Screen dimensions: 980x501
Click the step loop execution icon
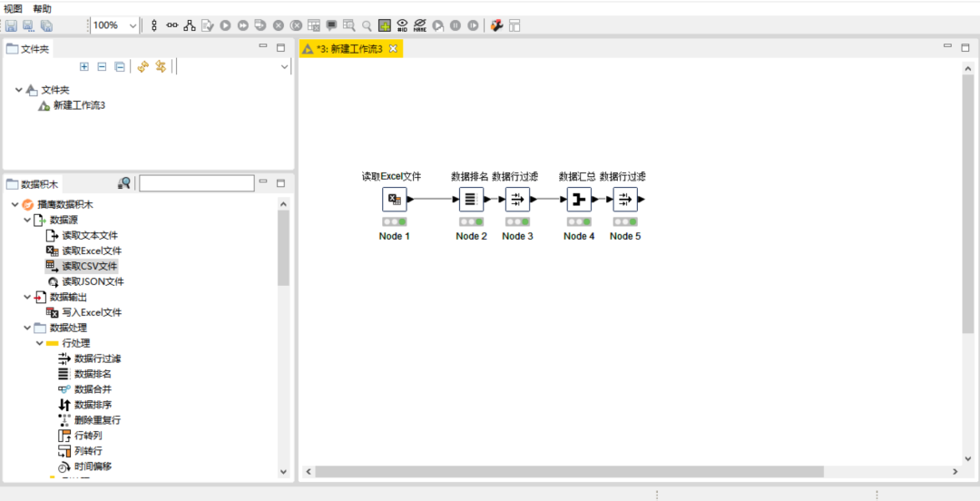[x=438, y=25]
